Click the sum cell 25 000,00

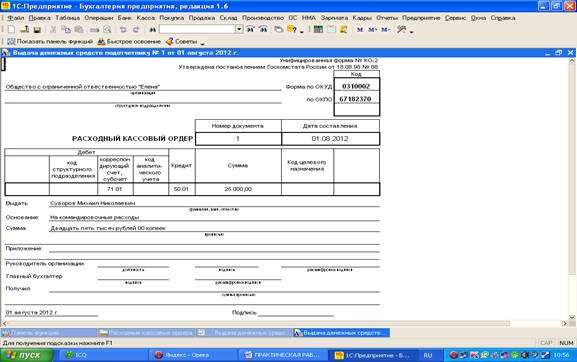[x=238, y=189]
